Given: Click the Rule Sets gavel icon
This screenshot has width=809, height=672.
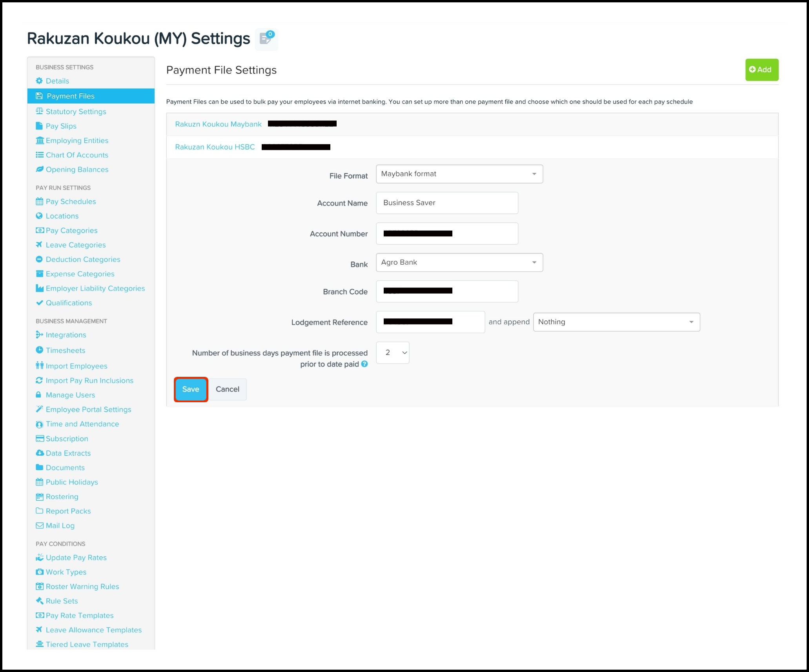Looking at the screenshot, I should (40, 601).
